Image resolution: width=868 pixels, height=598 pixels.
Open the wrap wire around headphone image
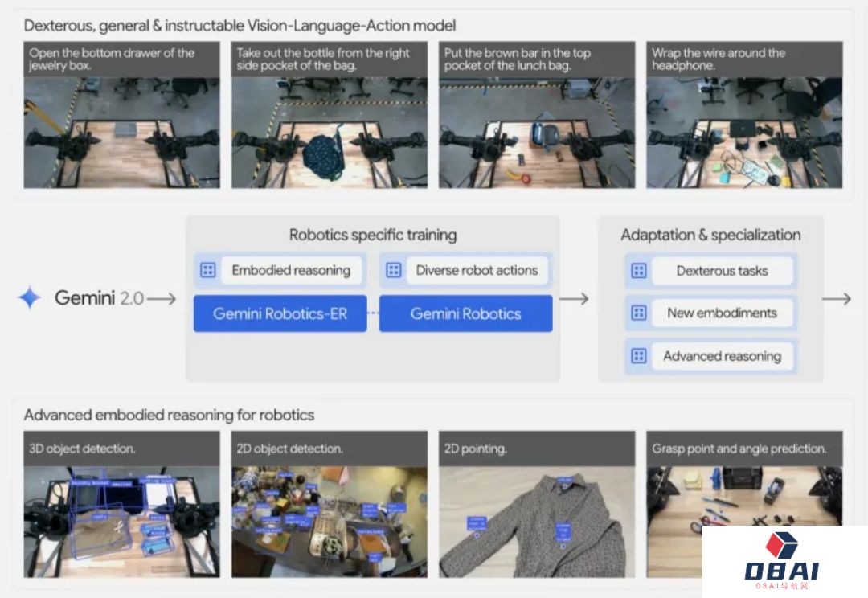[x=744, y=133]
